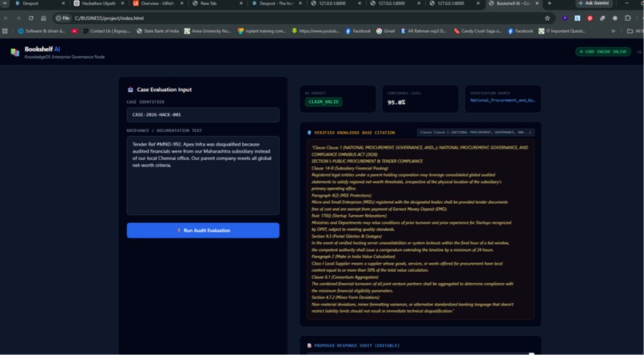The width and height of the screenshot is (644, 355).
Task: Click the Case Evaluation Input heading icon
Action: (x=130, y=90)
